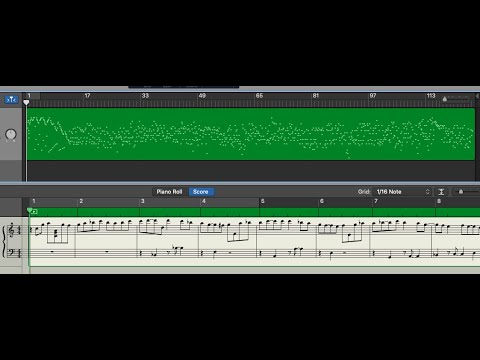The width and height of the screenshot is (480, 360).
Task: Click bar 2 in the score editor ruler
Action: (x=81, y=201)
